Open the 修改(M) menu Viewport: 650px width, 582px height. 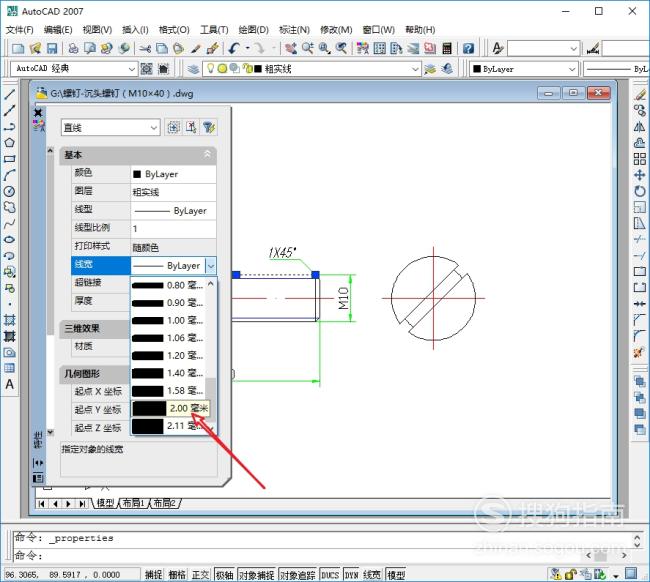click(336, 30)
